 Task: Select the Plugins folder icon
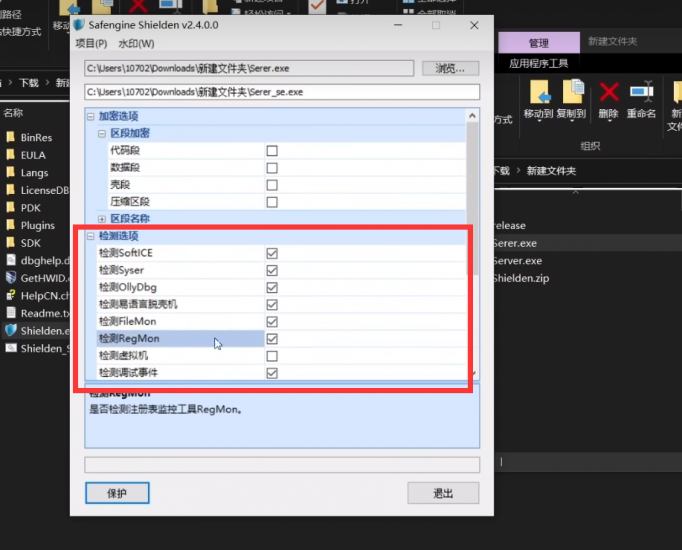point(11,225)
